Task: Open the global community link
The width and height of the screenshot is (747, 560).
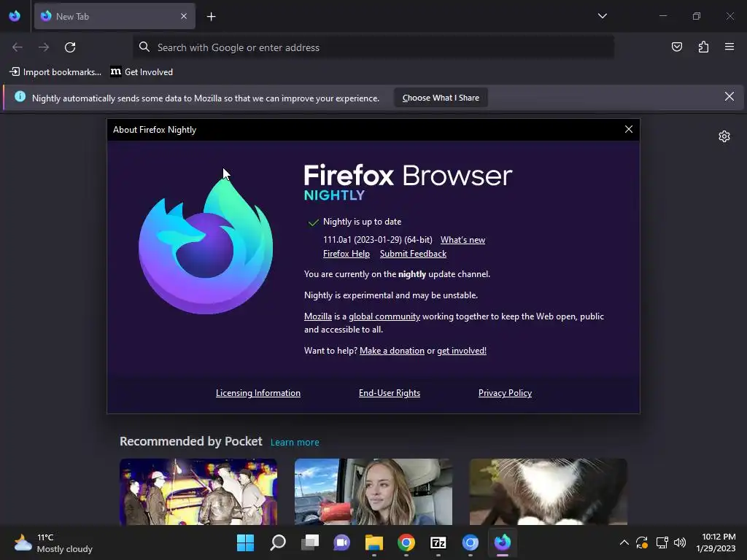Action: 384,316
